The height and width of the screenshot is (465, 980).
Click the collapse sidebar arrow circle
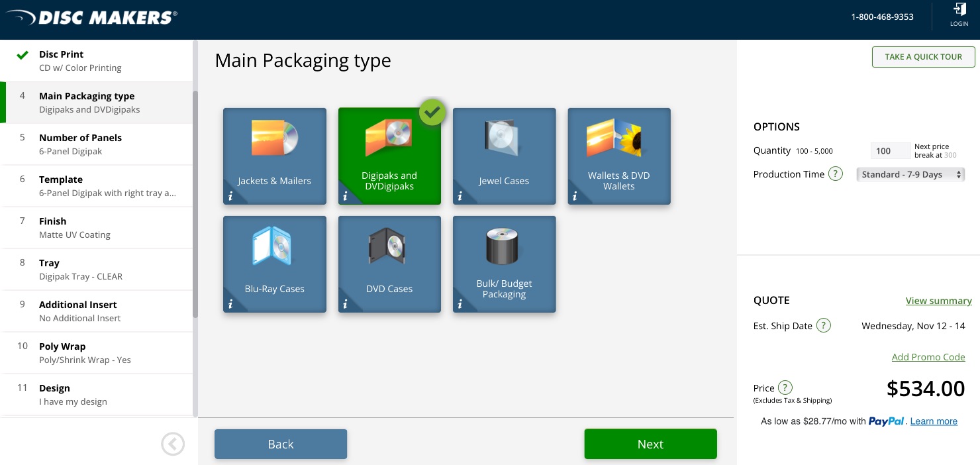(173, 444)
